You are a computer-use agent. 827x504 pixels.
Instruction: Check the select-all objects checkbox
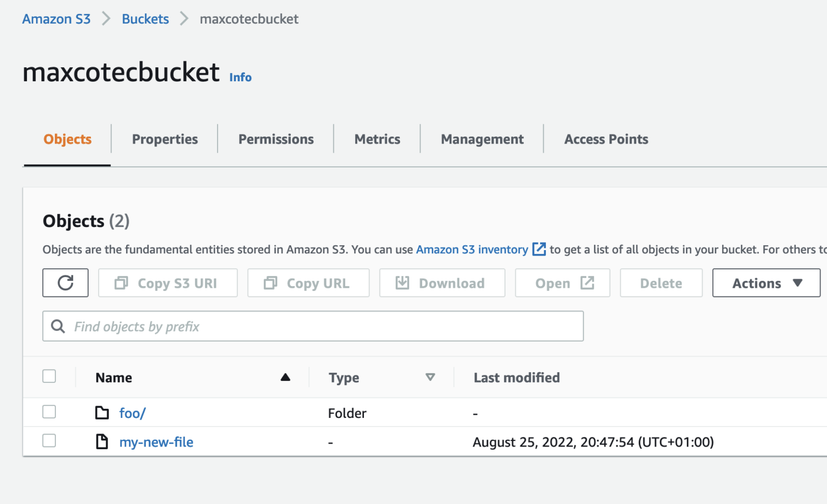point(49,376)
